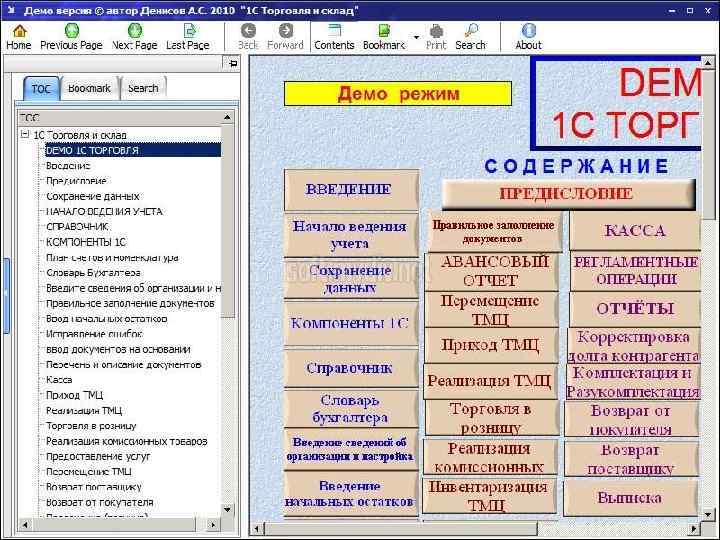Screen dimensions: 720x540
Task: Select Введение in the TOC tree
Action: pyautogui.click(x=68, y=166)
